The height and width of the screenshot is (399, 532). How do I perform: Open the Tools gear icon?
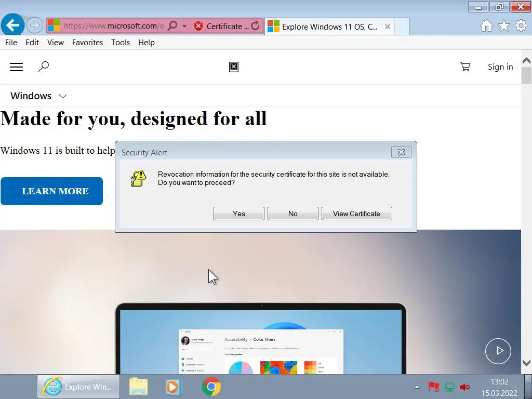521,26
